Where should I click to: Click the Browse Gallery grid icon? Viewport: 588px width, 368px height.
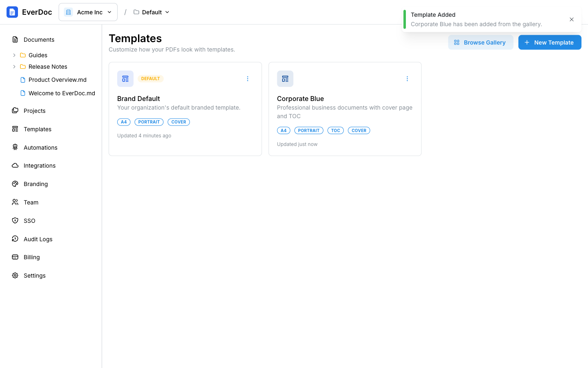[x=457, y=43]
